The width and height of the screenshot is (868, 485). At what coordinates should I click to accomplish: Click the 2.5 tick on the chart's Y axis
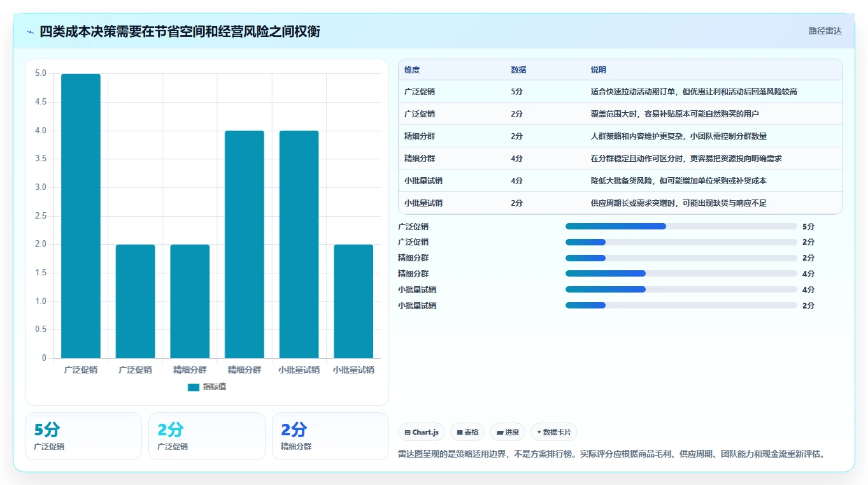tap(40, 216)
